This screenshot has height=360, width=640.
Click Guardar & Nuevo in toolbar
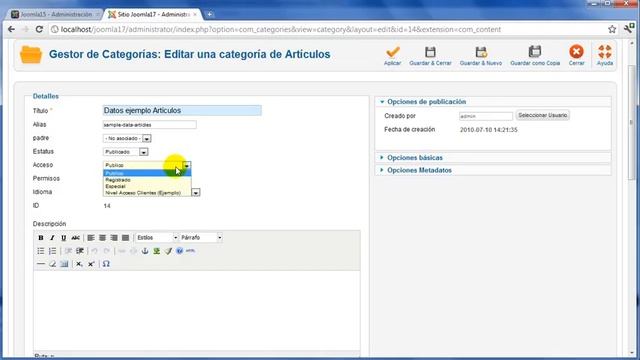click(x=481, y=56)
